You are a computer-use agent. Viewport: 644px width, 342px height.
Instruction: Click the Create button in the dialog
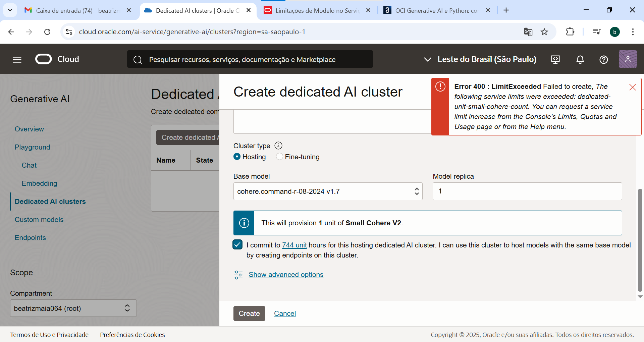click(x=249, y=313)
